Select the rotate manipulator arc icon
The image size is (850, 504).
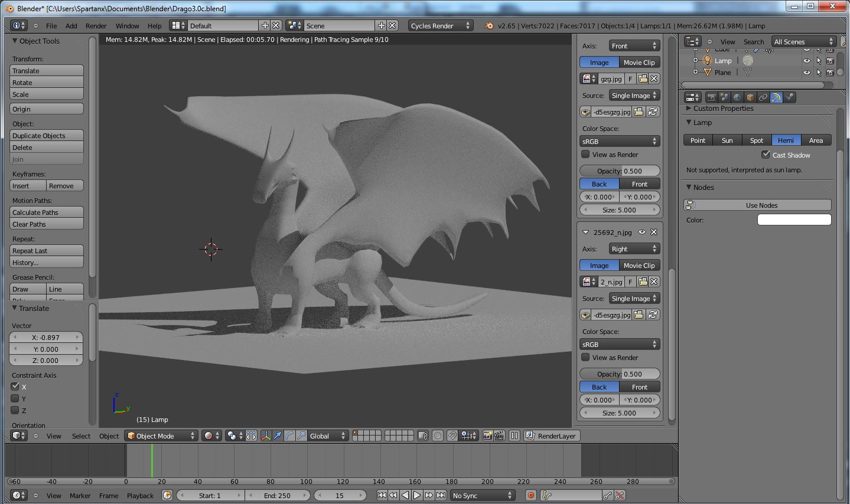coord(289,436)
